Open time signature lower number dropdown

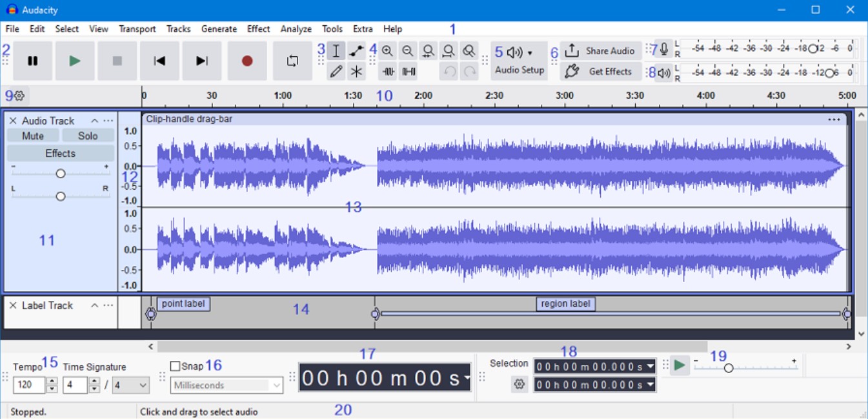(131, 385)
